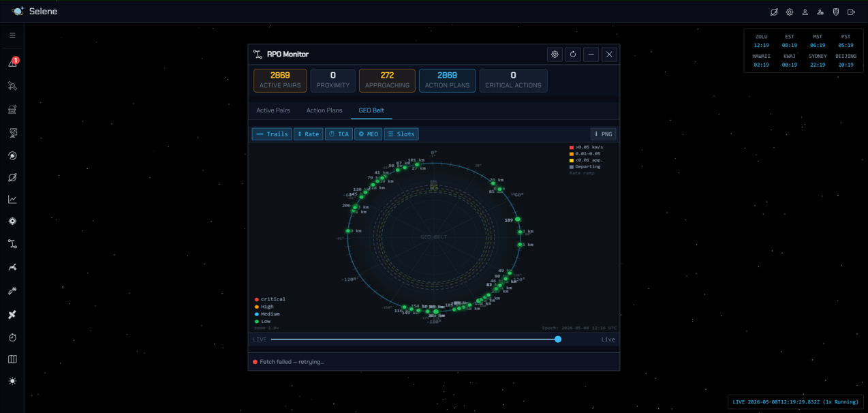The height and width of the screenshot is (413, 868).
Task: Click the ZULU 12:19 clock
Action: coord(761,41)
